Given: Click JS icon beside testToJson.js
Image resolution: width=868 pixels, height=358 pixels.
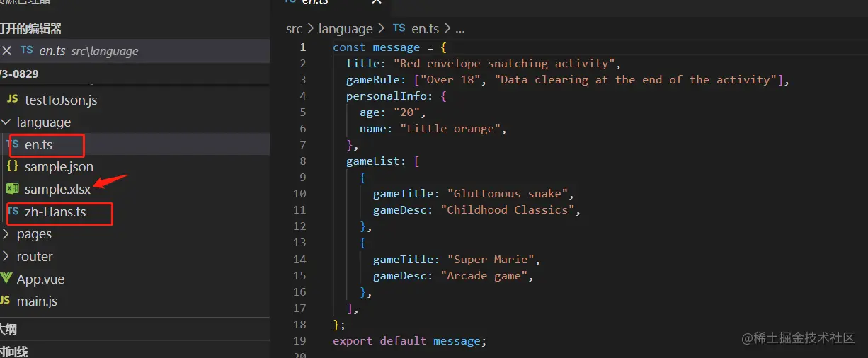Looking at the screenshot, I should (12, 100).
